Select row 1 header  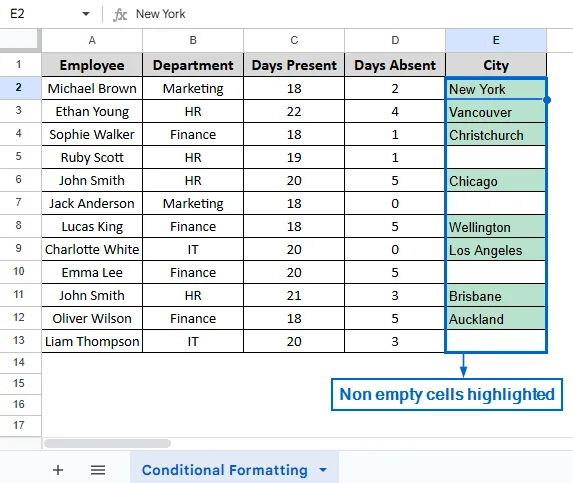[x=19, y=65]
